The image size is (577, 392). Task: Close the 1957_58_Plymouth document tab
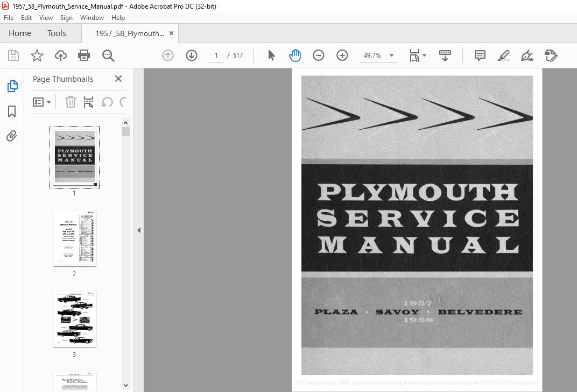click(x=172, y=33)
